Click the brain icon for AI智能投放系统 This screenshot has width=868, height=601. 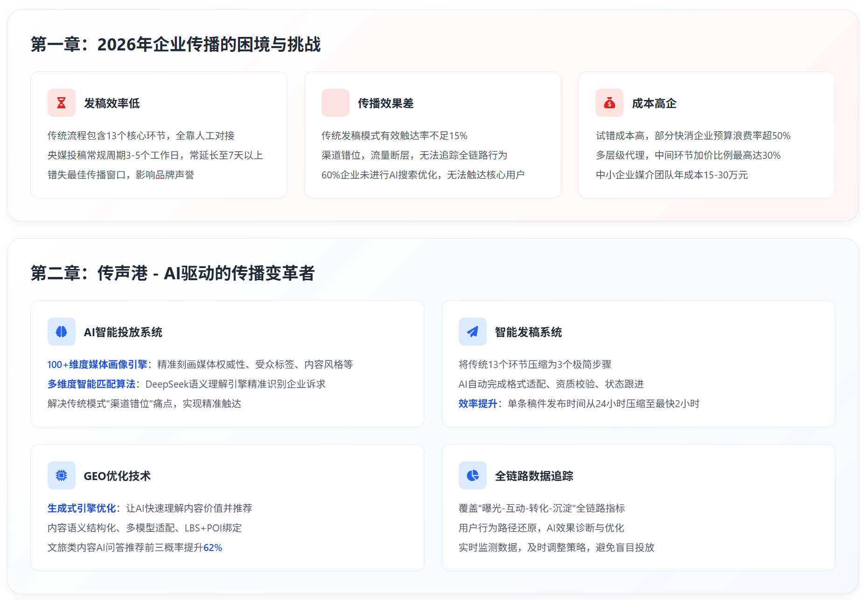point(61,332)
